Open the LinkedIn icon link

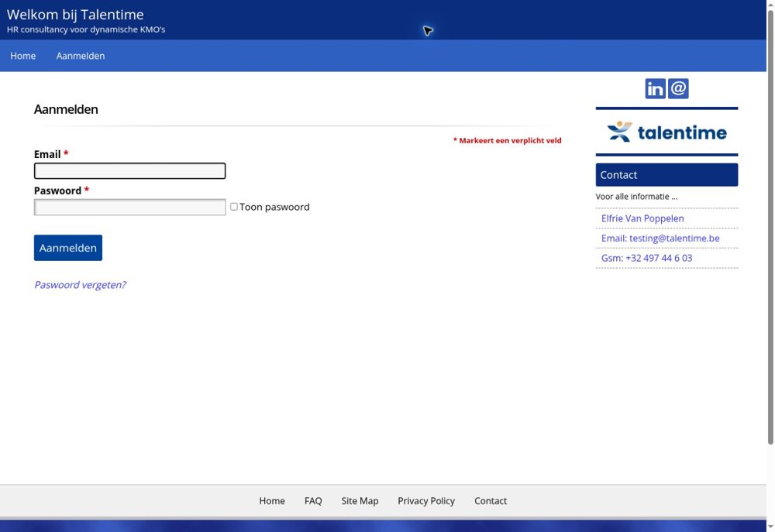pos(655,89)
